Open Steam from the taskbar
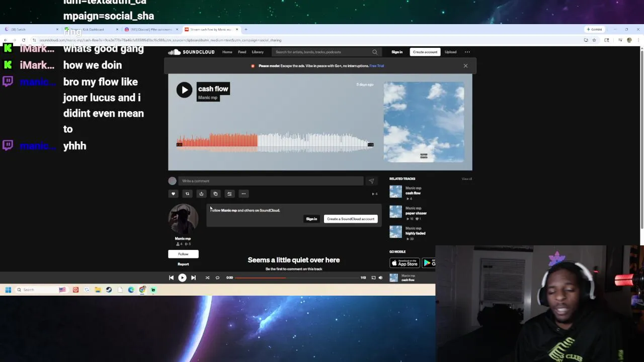Screen dimensions: 644x362 (x=109, y=290)
